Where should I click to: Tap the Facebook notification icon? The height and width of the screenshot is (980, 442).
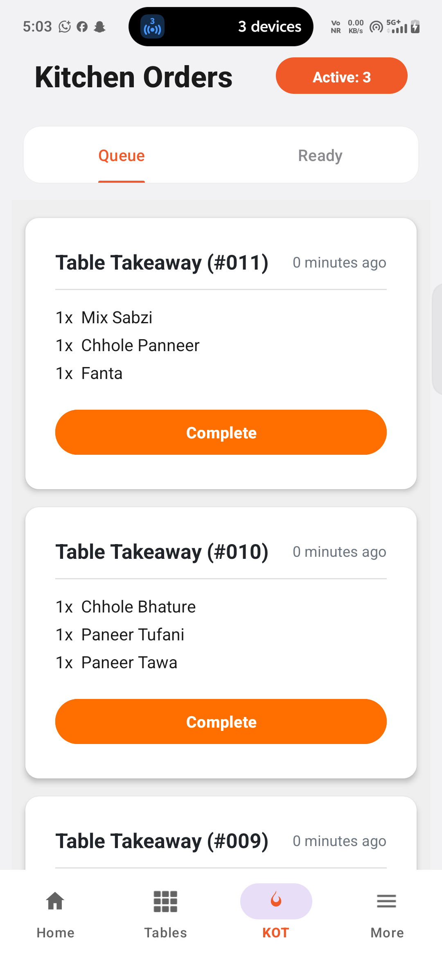tap(82, 27)
